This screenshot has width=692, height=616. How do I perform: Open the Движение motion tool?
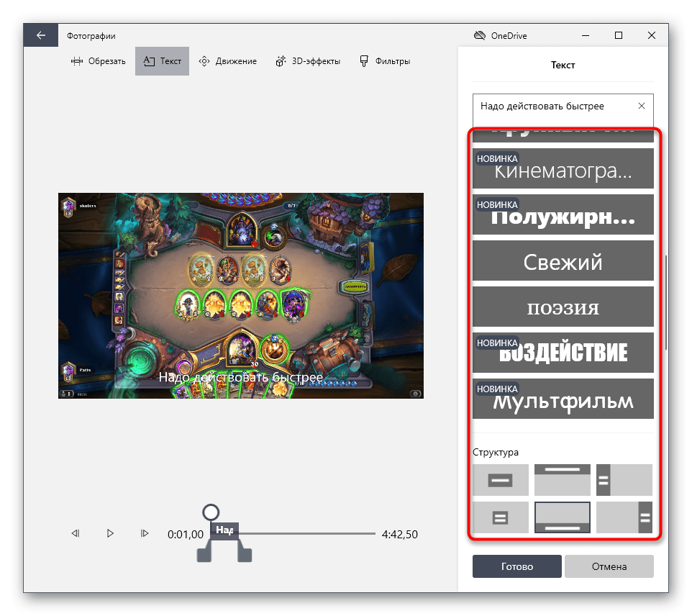(x=227, y=61)
